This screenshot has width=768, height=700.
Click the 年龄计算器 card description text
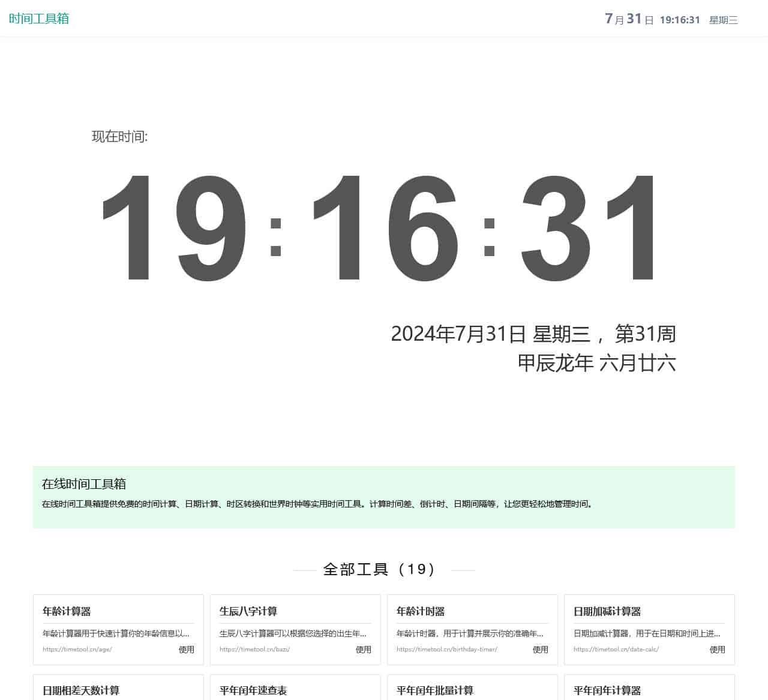[x=116, y=633]
